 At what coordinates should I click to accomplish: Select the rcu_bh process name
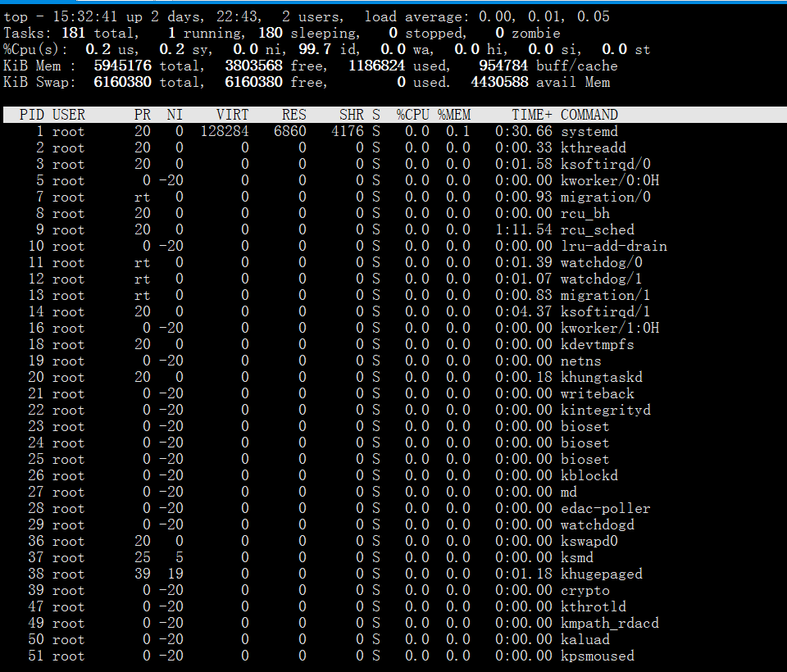tap(585, 213)
